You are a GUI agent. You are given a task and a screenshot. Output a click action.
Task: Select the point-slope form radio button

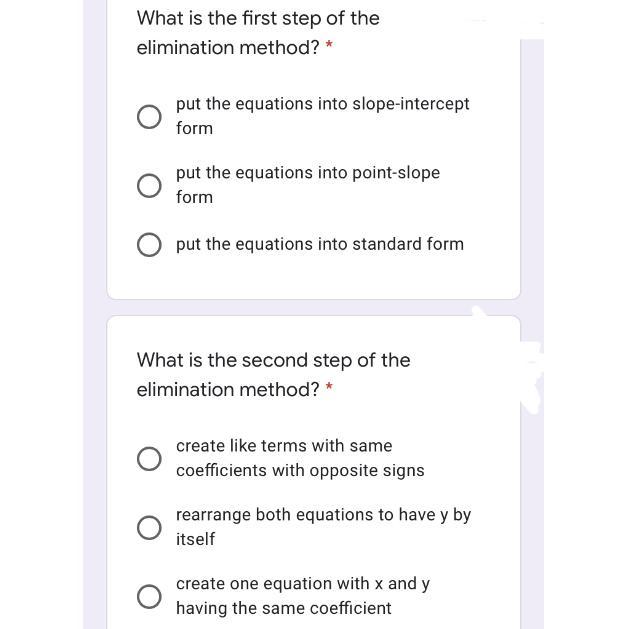tap(149, 186)
